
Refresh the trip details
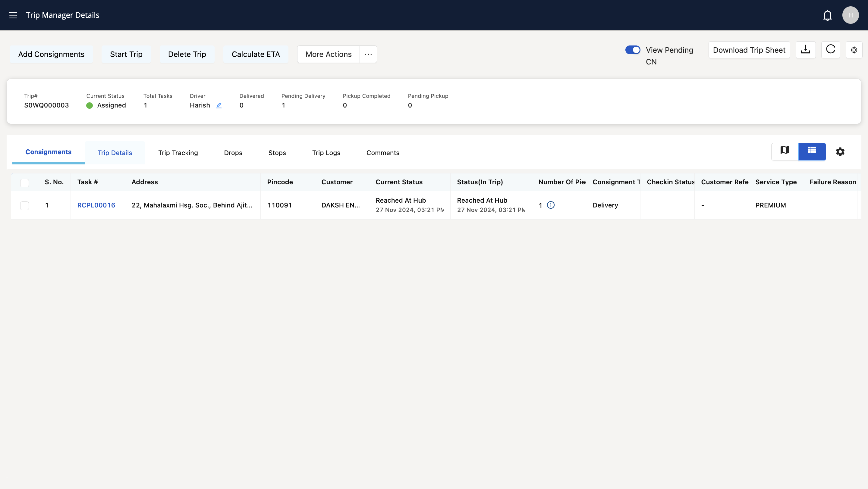coord(831,50)
